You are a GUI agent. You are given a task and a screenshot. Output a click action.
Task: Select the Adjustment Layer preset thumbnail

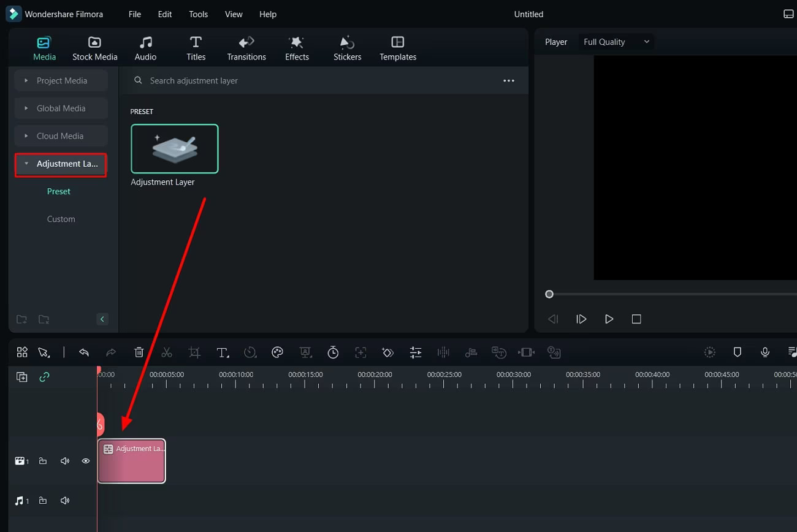click(175, 149)
